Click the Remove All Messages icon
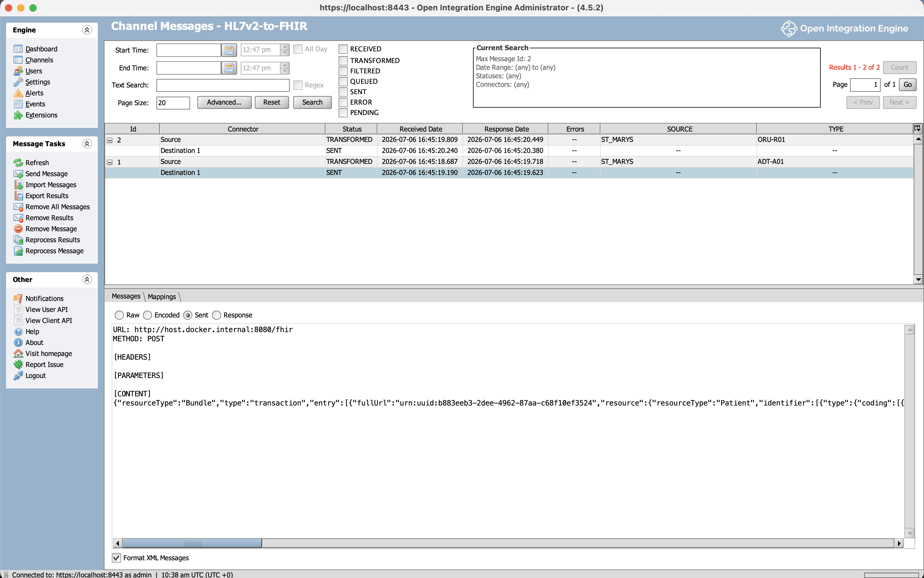Screen dimensions: 924x578 (18, 207)
